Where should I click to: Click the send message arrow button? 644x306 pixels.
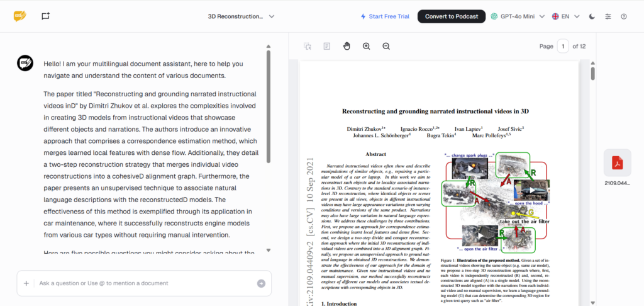[x=261, y=283]
